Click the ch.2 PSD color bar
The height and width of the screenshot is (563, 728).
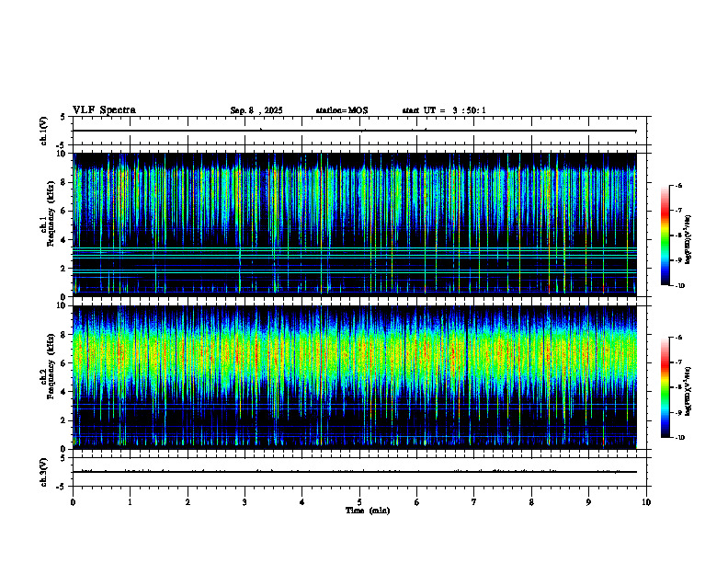pos(665,387)
